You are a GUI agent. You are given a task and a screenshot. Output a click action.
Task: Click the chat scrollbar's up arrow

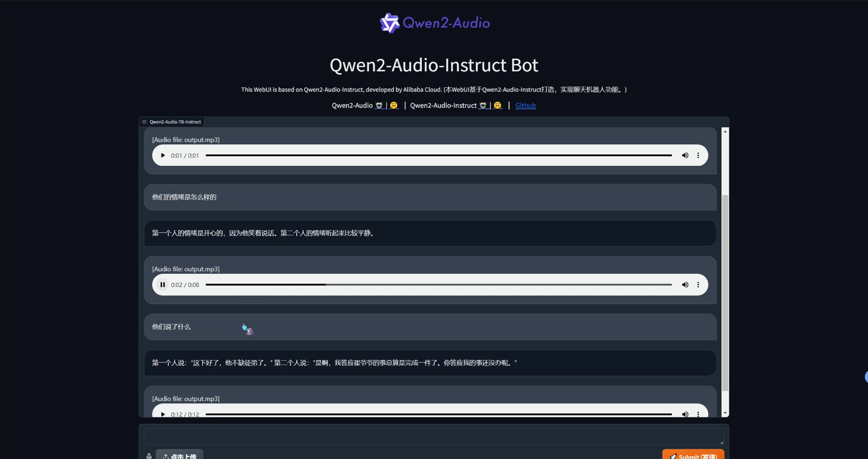725,131
